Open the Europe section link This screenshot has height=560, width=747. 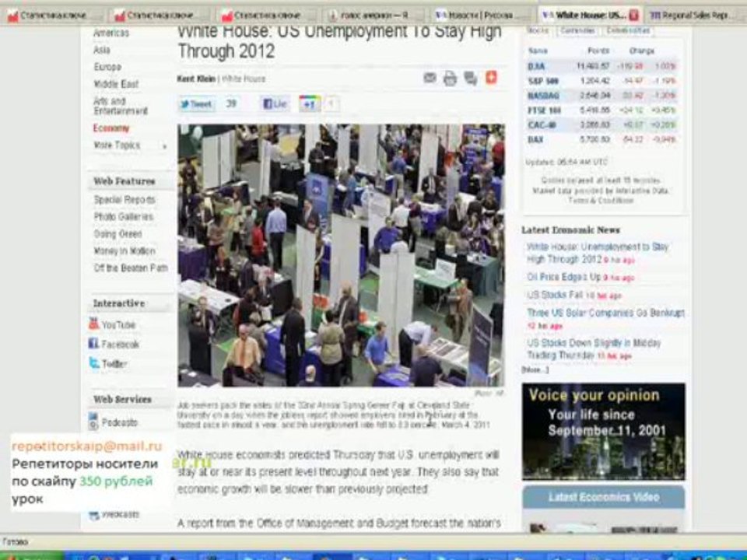pyautogui.click(x=107, y=67)
